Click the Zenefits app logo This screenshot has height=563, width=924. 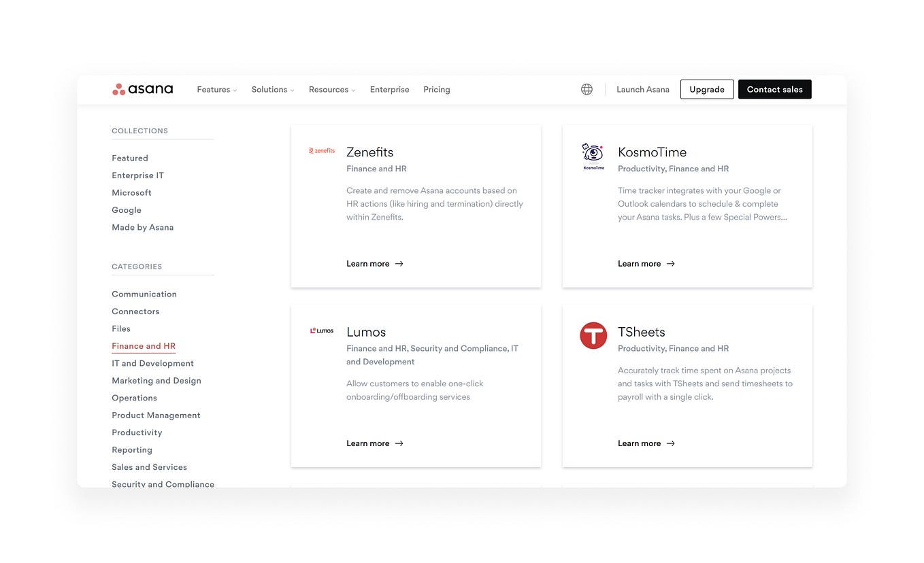(321, 150)
